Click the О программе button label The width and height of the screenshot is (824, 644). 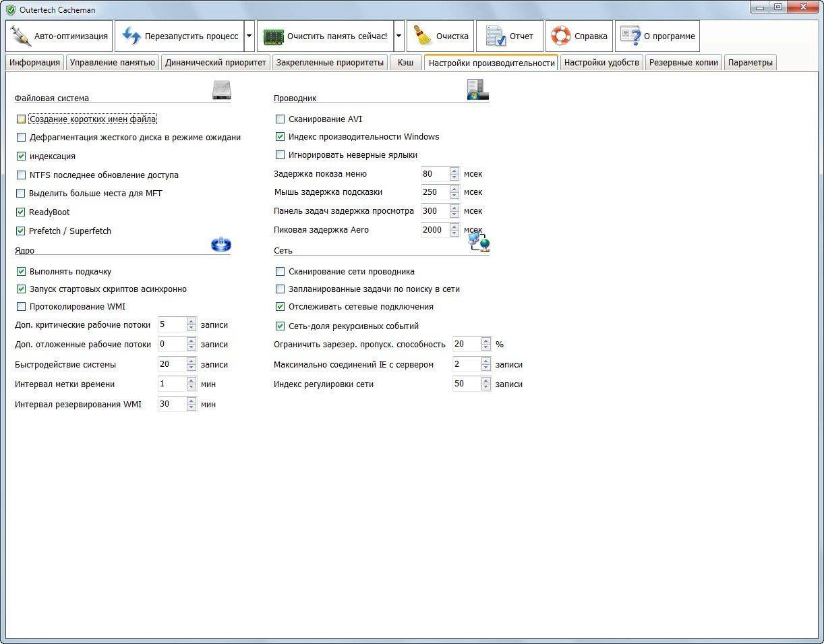(669, 36)
